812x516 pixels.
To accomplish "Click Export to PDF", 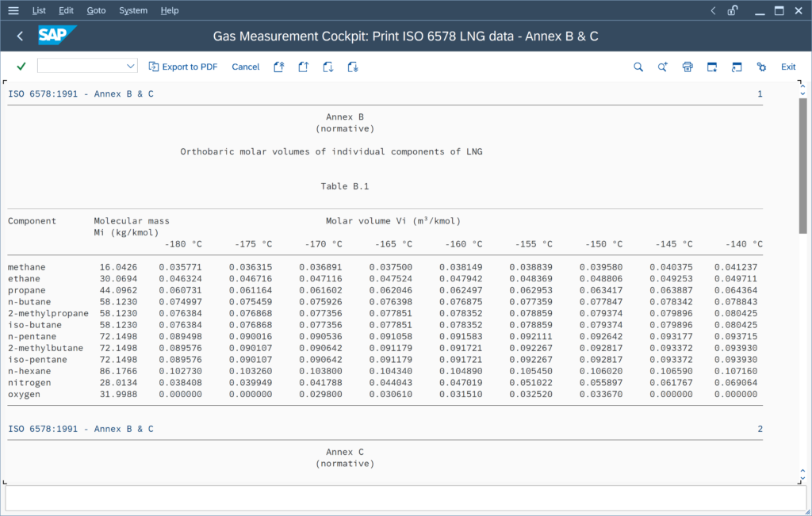I will coord(183,67).
